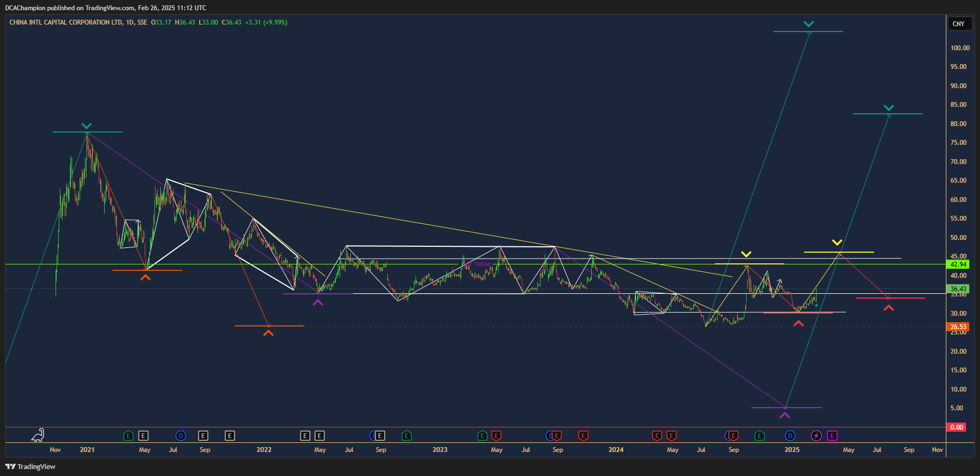Select the red up-chevron below the 2025 low
The width and height of the screenshot is (980, 476).
tap(798, 323)
